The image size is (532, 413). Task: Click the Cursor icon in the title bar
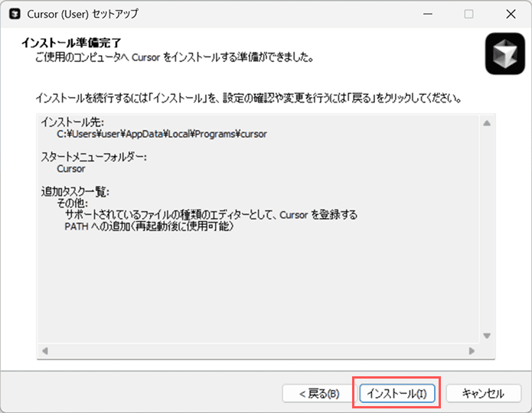(15, 14)
